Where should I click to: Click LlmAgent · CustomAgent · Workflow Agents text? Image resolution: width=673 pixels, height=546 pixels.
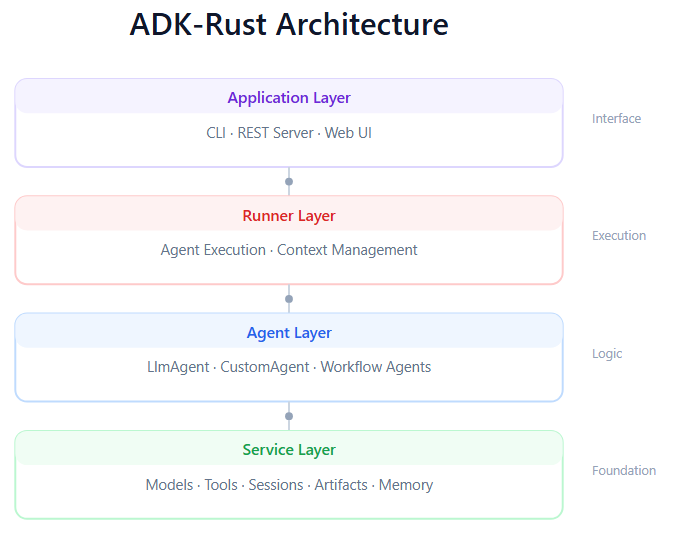(x=289, y=367)
